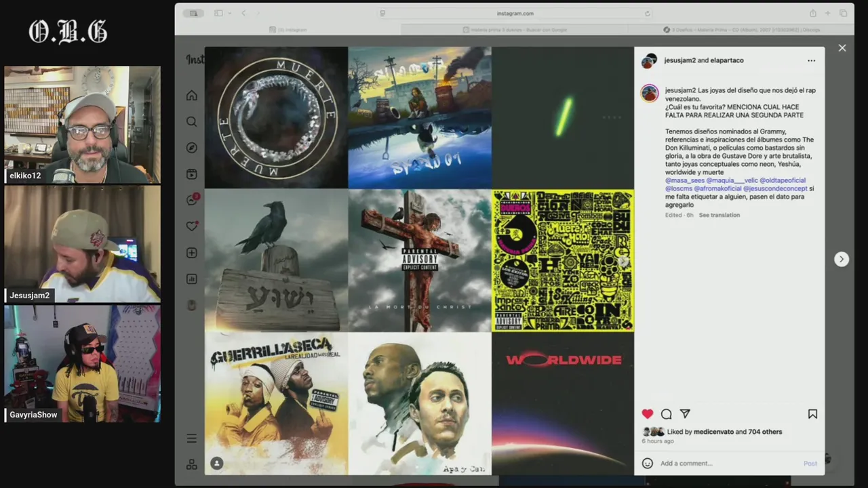Image resolution: width=868 pixels, height=488 pixels.
Task: Go back with Safari's back arrow
Action: pyautogui.click(x=243, y=14)
